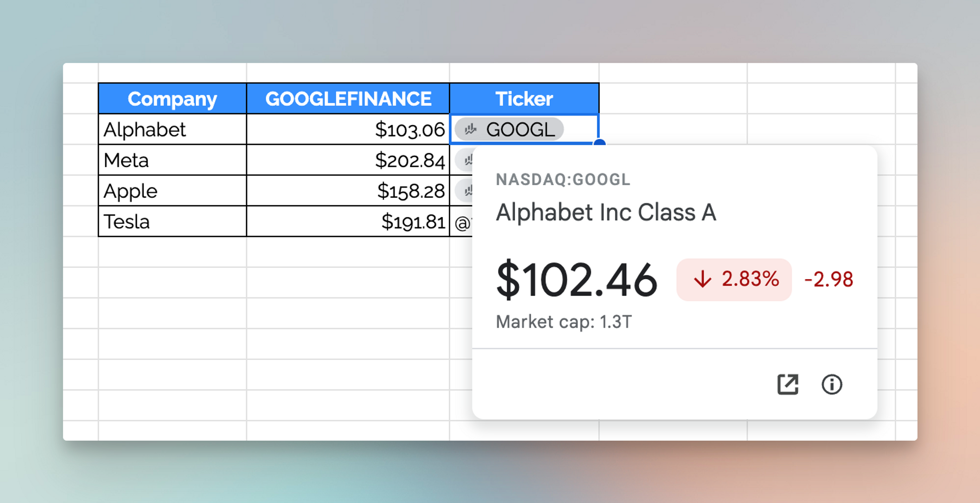
Task: Open Alphabet finance page in new tab icon
Action: 787,384
